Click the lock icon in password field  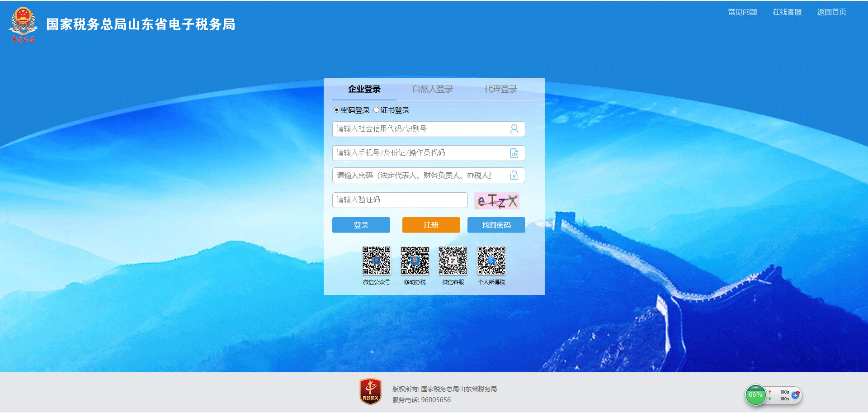pyautogui.click(x=514, y=176)
